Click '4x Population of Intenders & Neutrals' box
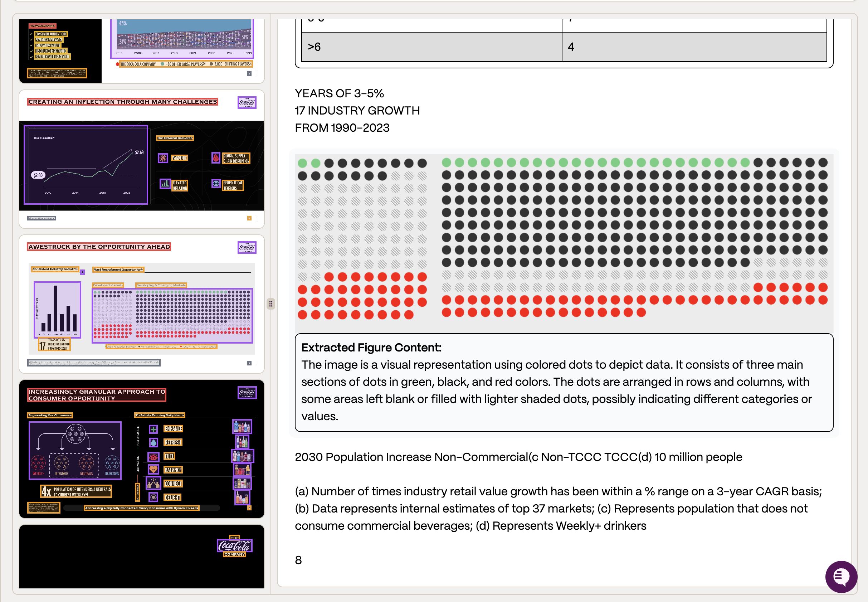Viewport: 868px width, 602px height. pyautogui.click(x=76, y=492)
